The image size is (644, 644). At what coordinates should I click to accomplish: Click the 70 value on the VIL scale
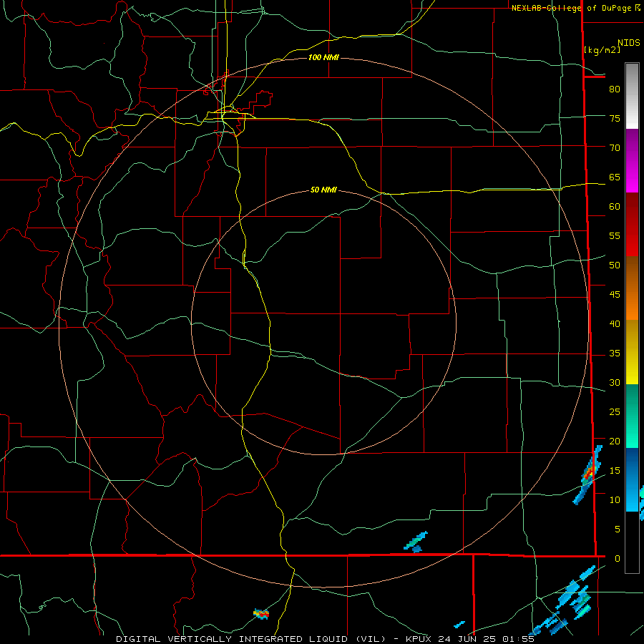tap(615, 148)
